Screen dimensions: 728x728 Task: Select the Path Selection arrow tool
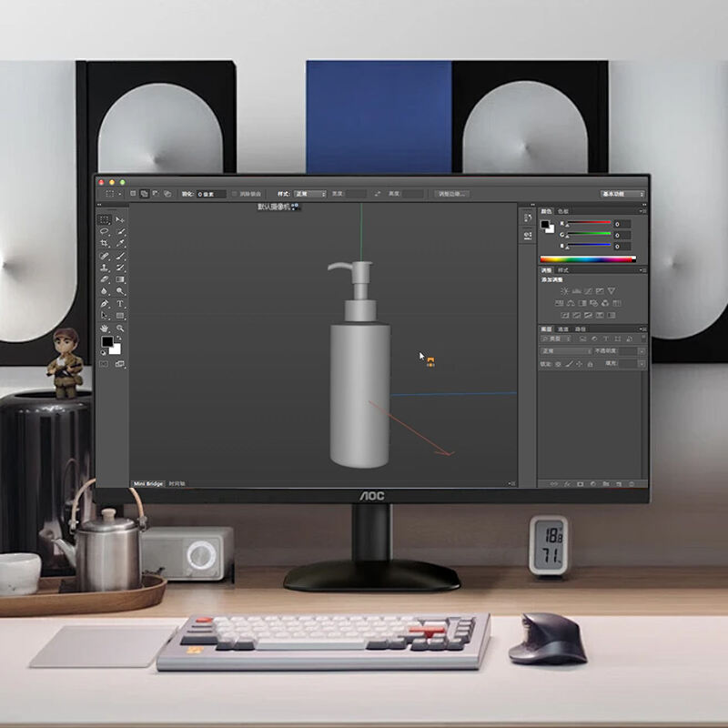coord(104,316)
